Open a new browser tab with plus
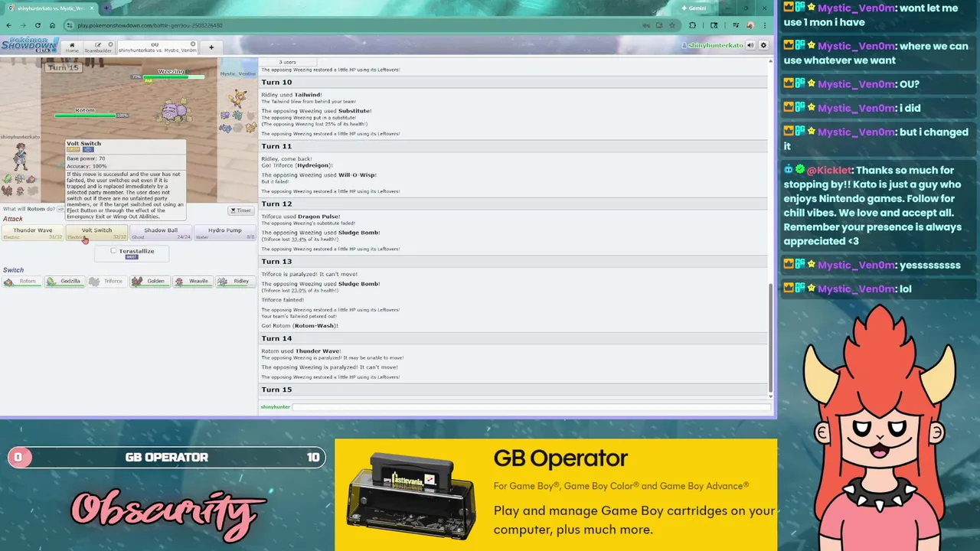This screenshot has height=551, width=980. point(106,8)
